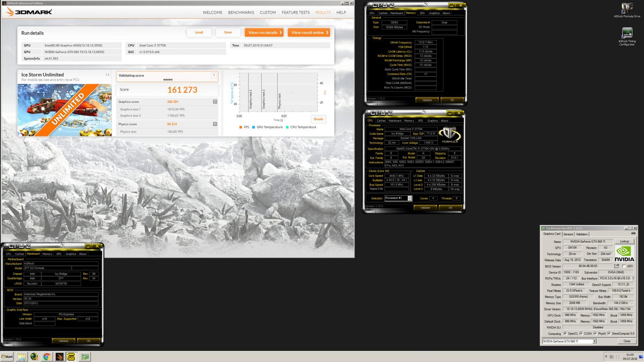
Task: Click the Save button in Run details
Action: pyautogui.click(x=228, y=32)
